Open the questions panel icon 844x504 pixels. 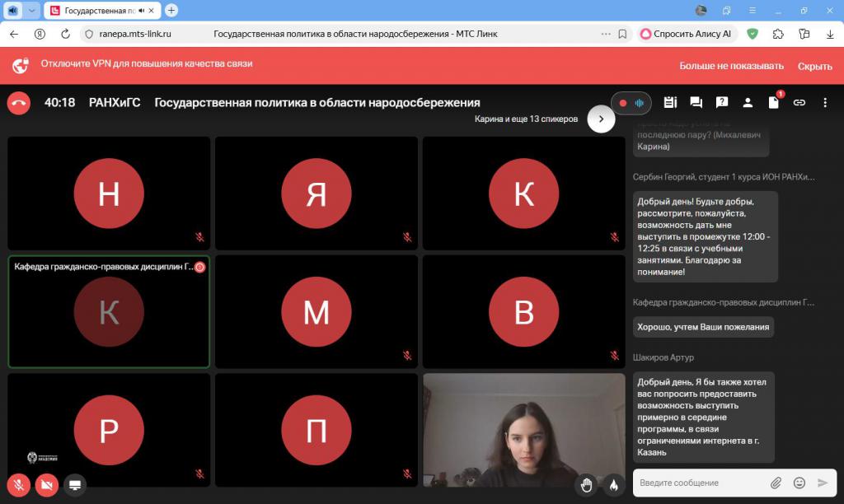[x=722, y=103]
